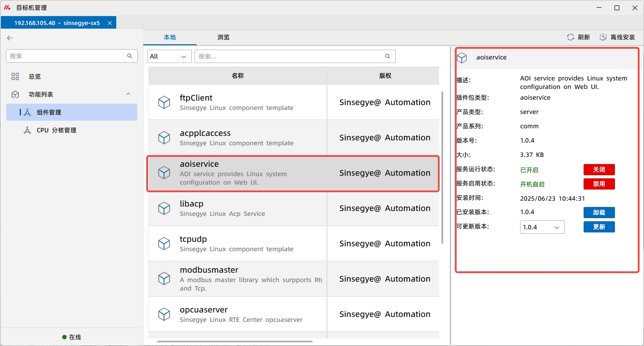Open CPU 分核管理 in the sidebar
The height and width of the screenshot is (346, 644).
click(56, 130)
